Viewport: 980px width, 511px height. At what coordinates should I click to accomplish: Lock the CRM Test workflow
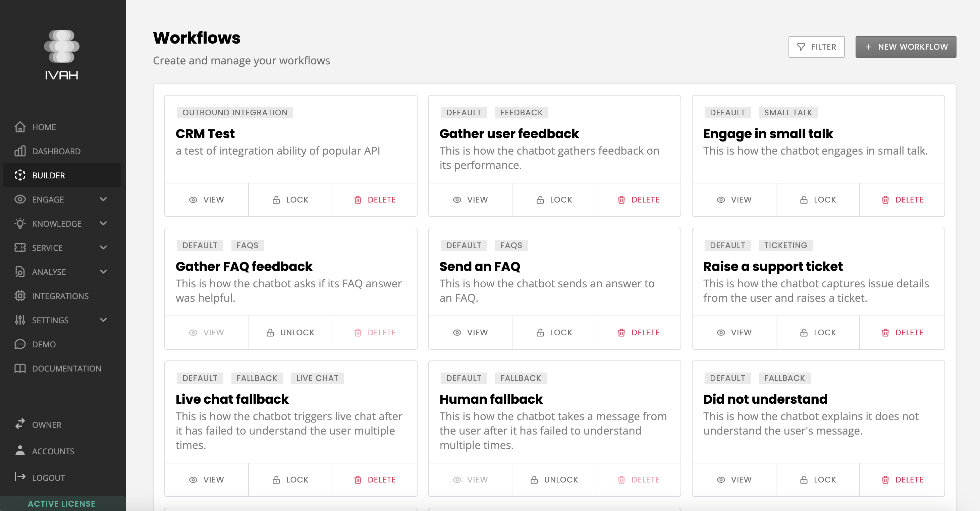(x=290, y=200)
